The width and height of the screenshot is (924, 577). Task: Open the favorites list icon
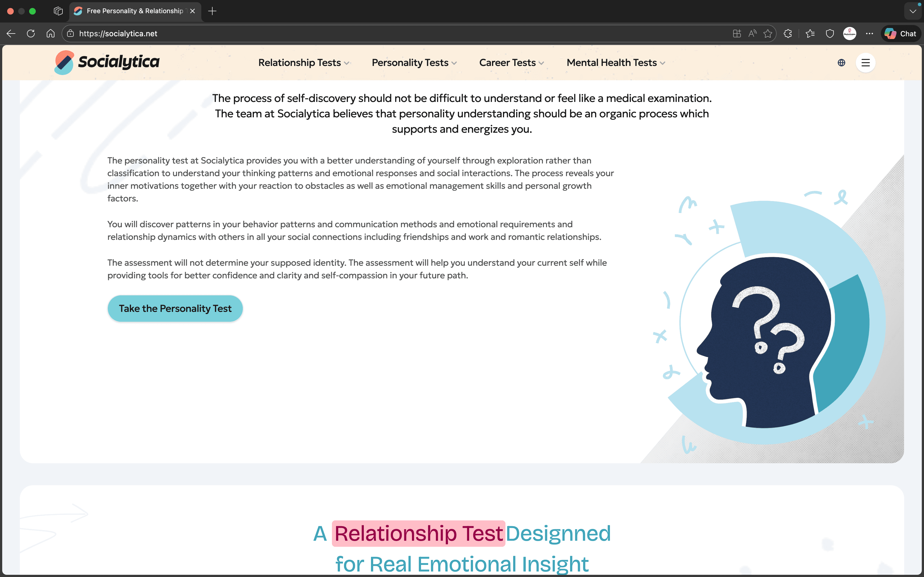[x=810, y=34]
